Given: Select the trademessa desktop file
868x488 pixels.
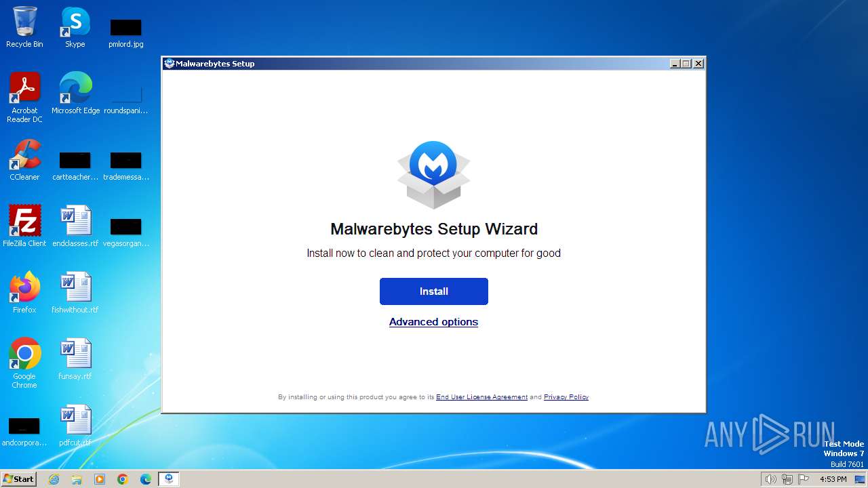Looking at the screenshot, I should click(x=125, y=165).
